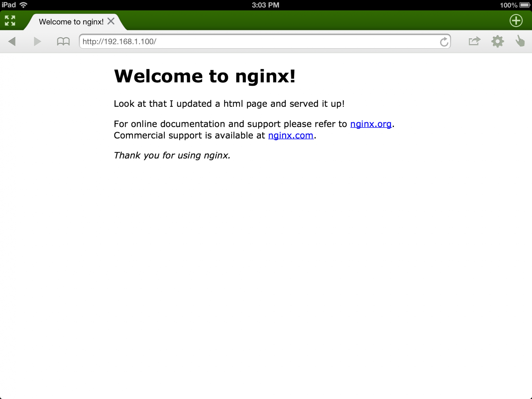Tap the pointing hand gesture icon
This screenshot has width=532, height=399.
520,41
